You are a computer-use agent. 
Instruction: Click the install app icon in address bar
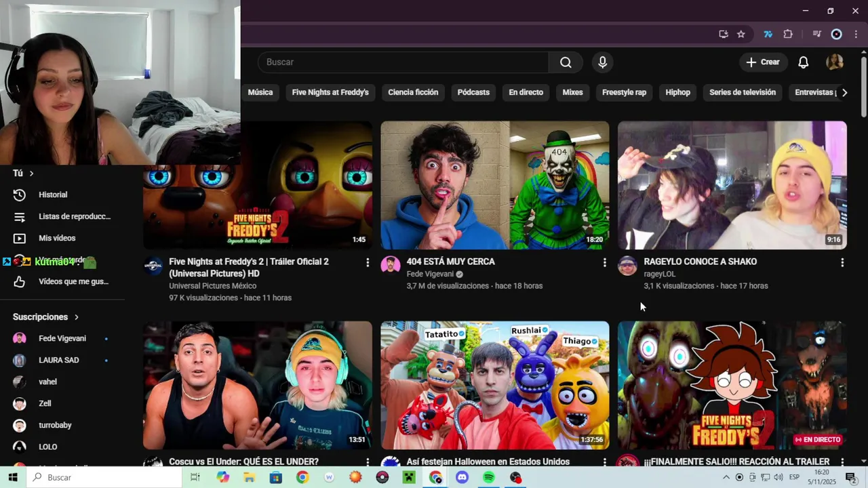click(724, 35)
